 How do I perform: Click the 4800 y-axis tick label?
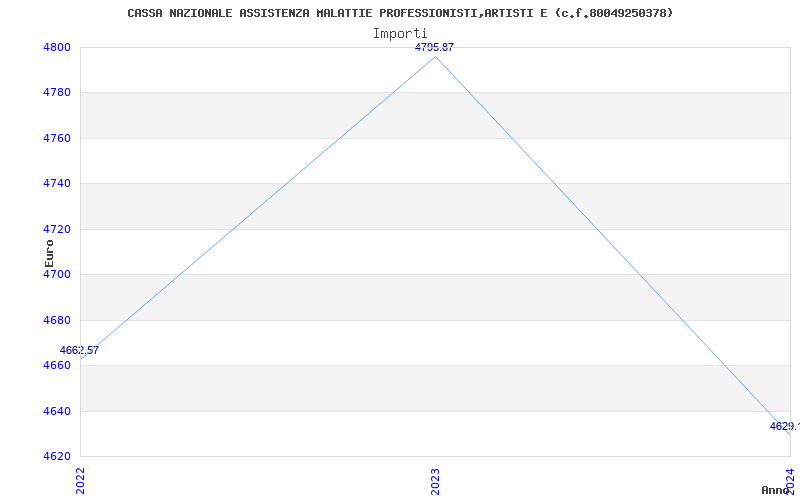tap(56, 47)
